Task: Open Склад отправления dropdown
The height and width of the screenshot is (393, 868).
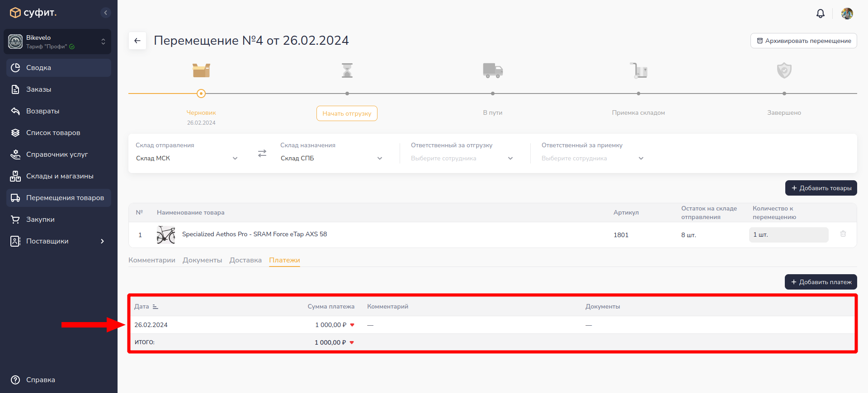Action: 187,159
